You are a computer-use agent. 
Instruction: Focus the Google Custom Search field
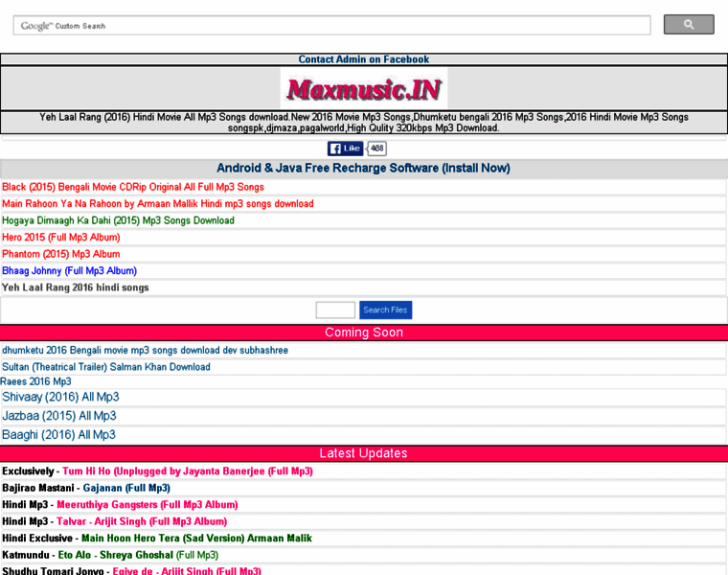332,26
